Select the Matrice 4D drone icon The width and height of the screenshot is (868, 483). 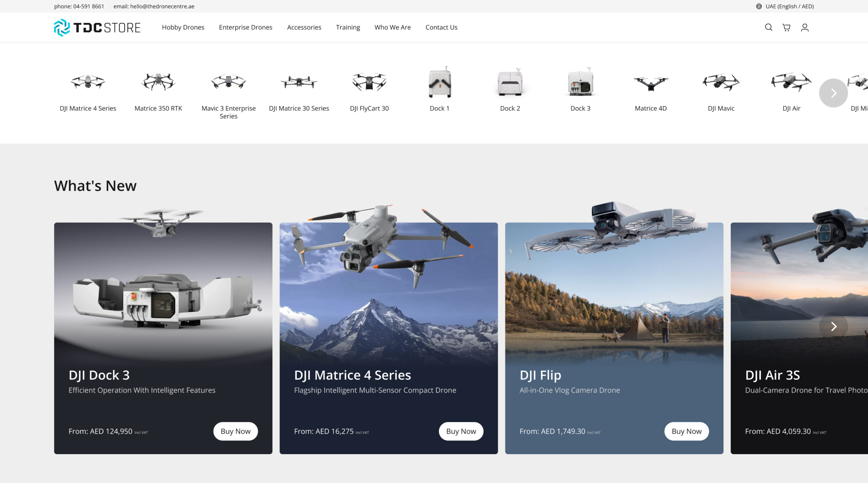tap(651, 83)
